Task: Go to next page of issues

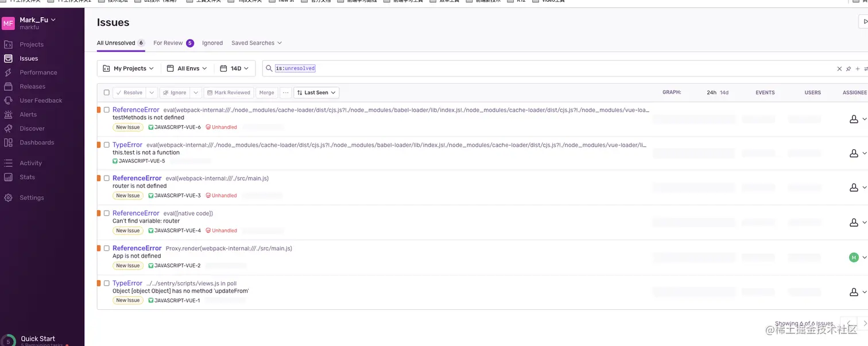Action: point(864,324)
